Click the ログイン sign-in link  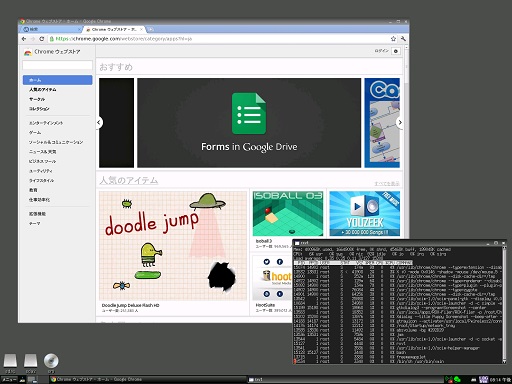click(x=382, y=51)
